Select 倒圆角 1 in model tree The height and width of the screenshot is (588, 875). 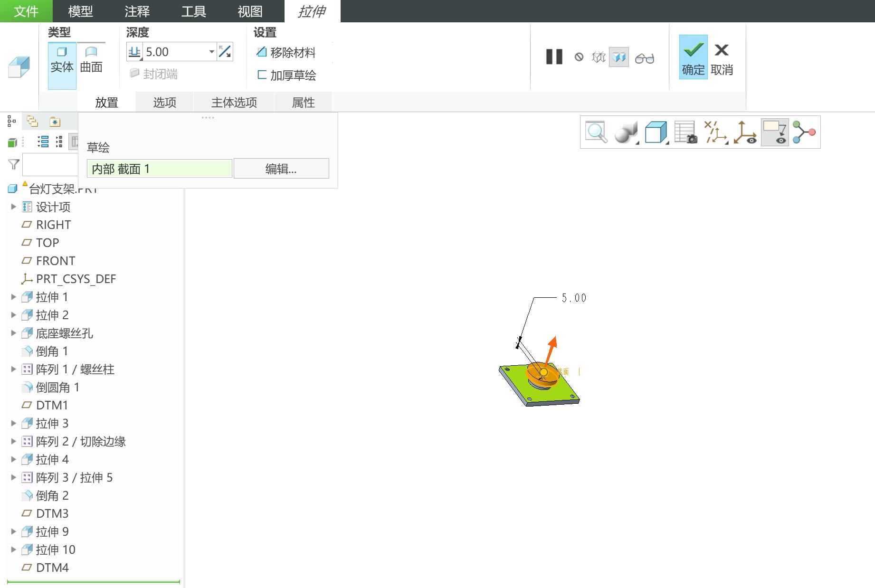click(51, 387)
